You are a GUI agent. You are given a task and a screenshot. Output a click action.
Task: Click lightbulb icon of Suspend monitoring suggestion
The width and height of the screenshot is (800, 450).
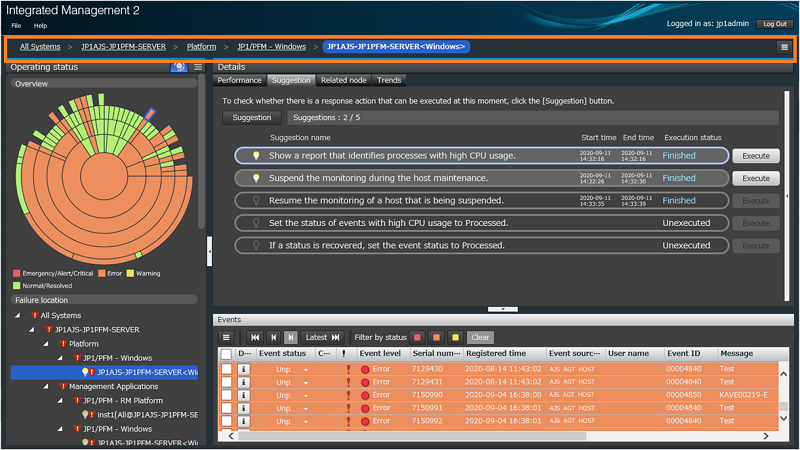tap(256, 178)
